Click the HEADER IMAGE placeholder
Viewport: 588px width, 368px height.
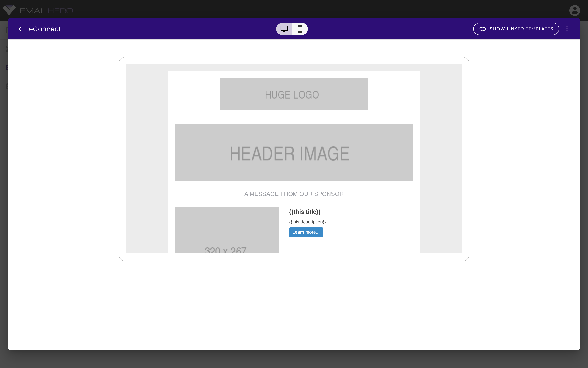pyautogui.click(x=294, y=153)
